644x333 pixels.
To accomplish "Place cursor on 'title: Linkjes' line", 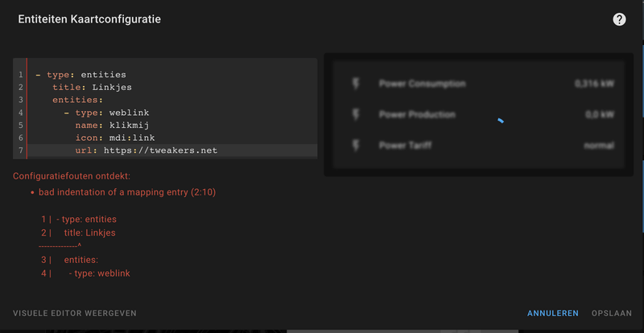I will click(92, 88).
